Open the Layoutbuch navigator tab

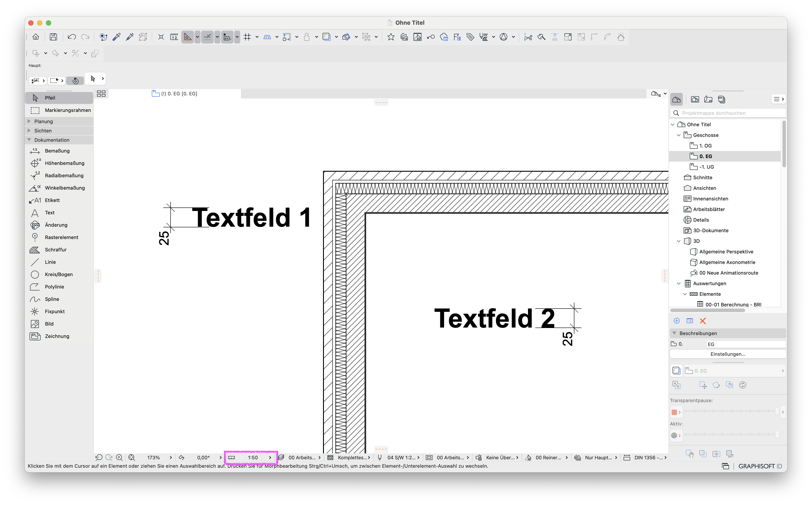click(708, 100)
